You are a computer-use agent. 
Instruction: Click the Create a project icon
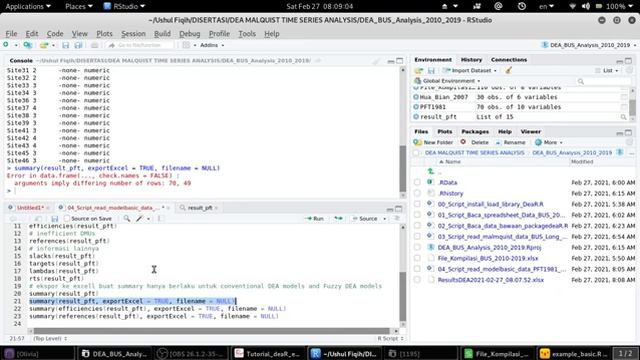(x=27, y=45)
